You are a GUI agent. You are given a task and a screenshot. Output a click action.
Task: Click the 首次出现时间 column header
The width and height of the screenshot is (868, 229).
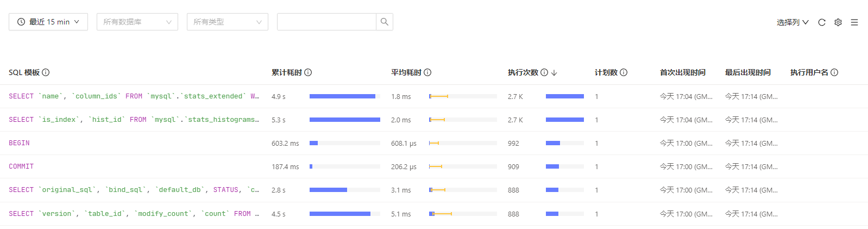[682, 72]
